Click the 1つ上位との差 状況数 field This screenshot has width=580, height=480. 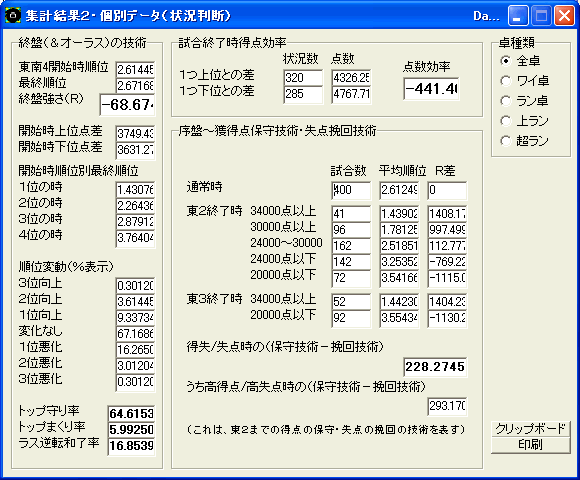point(303,78)
